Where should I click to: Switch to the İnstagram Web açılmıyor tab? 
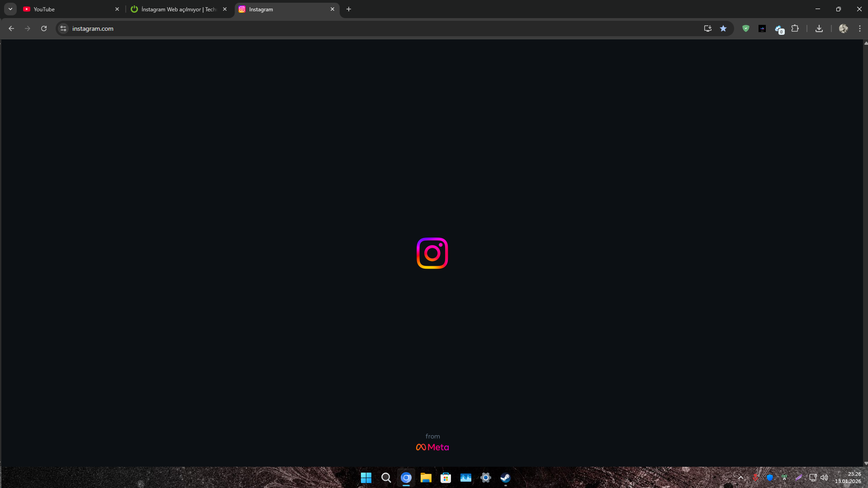179,9
